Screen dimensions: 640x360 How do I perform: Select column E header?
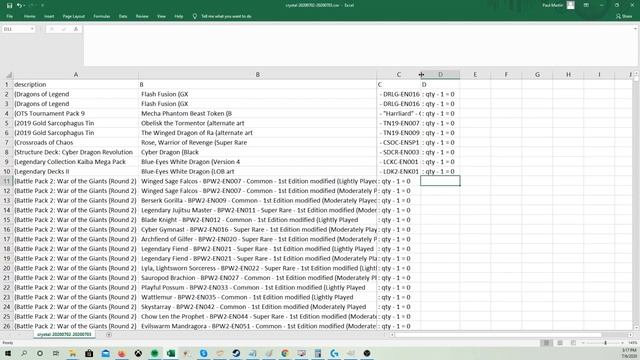click(x=475, y=75)
